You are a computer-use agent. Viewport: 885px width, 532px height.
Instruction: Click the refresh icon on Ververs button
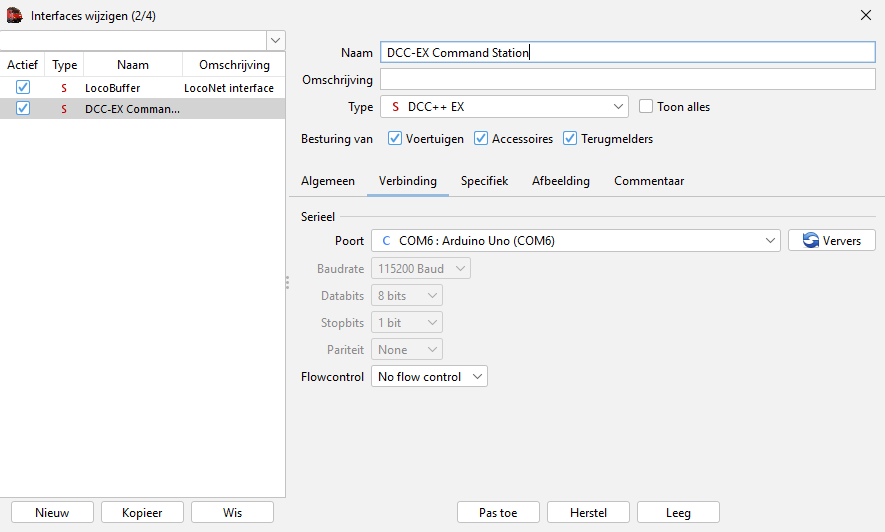pos(810,241)
